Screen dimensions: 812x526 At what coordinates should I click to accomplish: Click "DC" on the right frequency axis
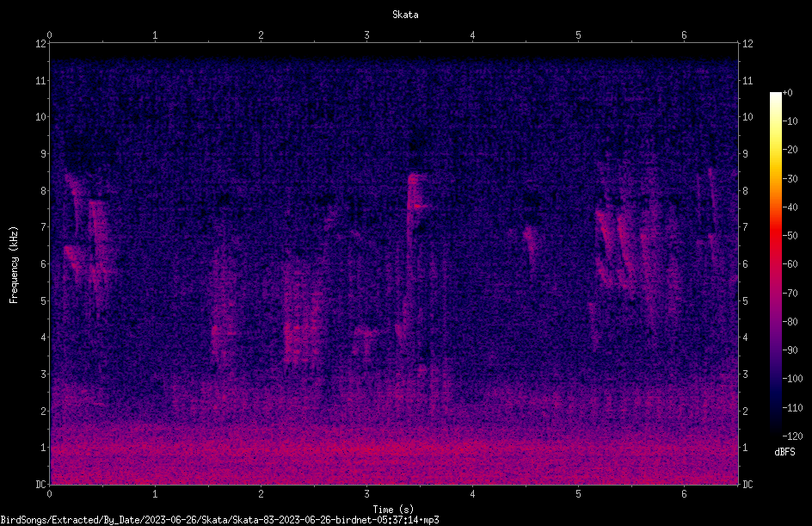coord(747,485)
